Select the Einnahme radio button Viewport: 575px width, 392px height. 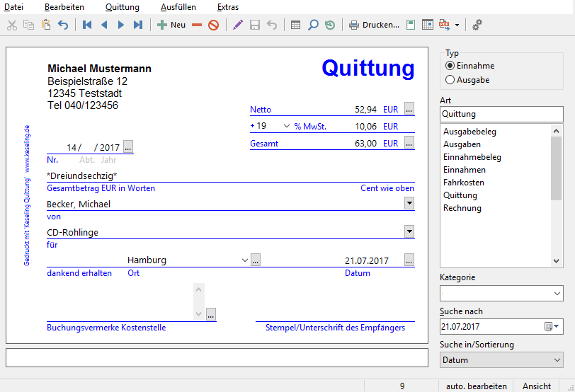click(x=450, y=66)
